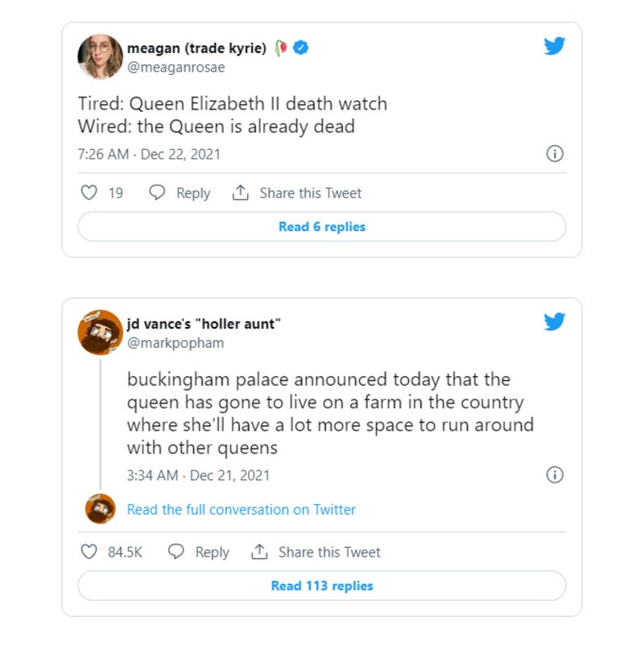Click Twitter bird logo on markpopham's tweet
644x650 pixels.
tap(554, 322)
